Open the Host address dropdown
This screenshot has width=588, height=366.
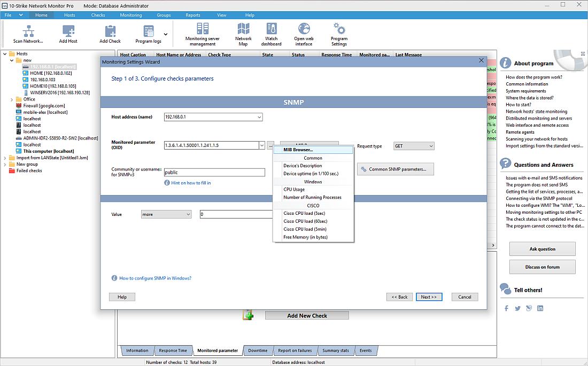pyautogui.click(x=259, y=117)
